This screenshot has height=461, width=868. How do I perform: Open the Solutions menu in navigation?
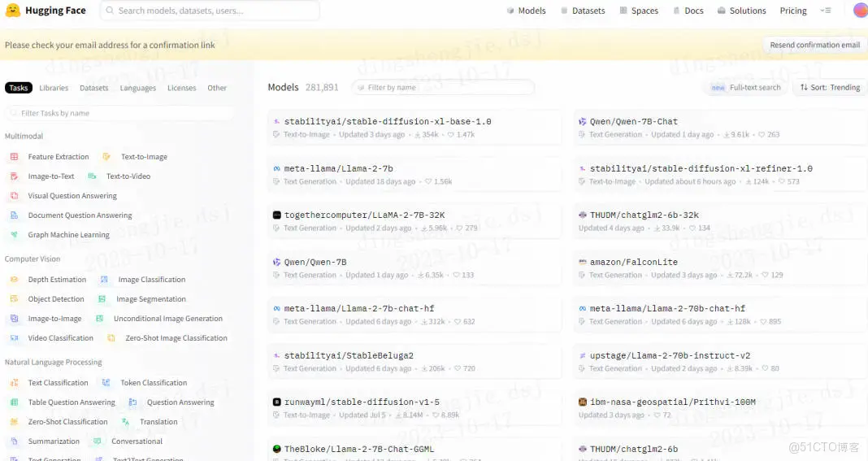click(742, 11)
